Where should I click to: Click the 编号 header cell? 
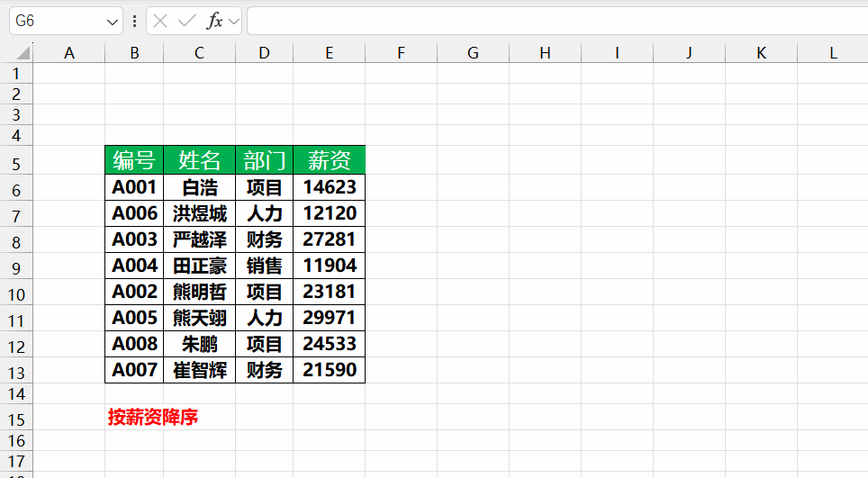[x=134, y=160]
